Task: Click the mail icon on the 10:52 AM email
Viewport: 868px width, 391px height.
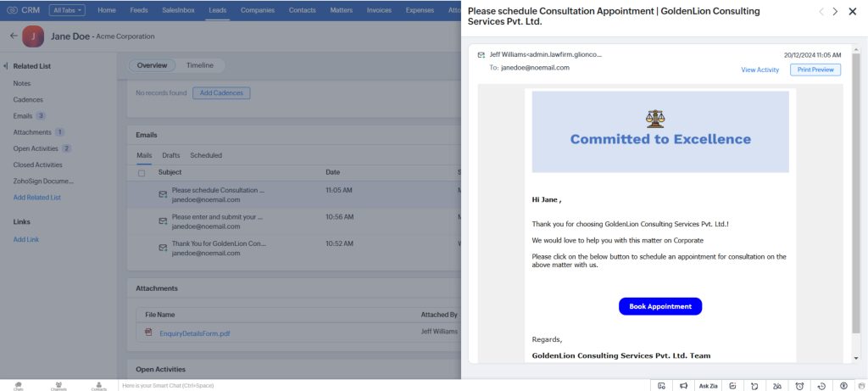Action: click(x=163, y=248)
